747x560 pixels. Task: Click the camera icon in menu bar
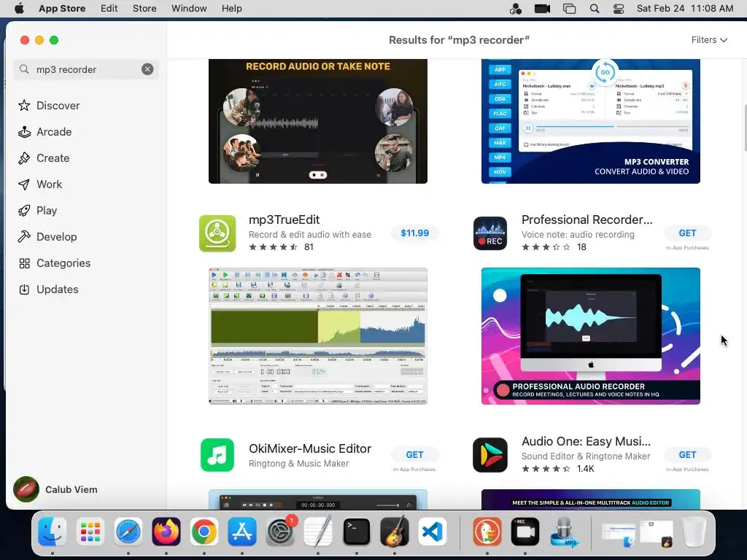pyautogui.click(x=542, y=8)
